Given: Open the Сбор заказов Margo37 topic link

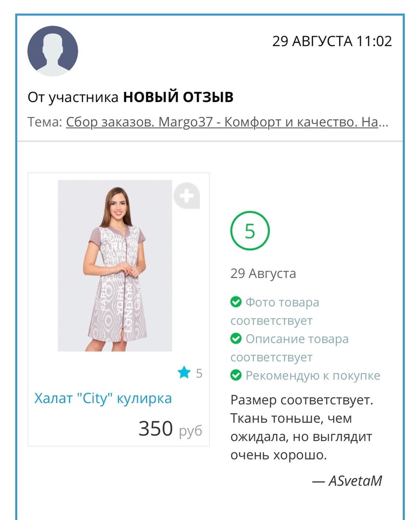Looking at the screenshot, I should click(227, 122).
